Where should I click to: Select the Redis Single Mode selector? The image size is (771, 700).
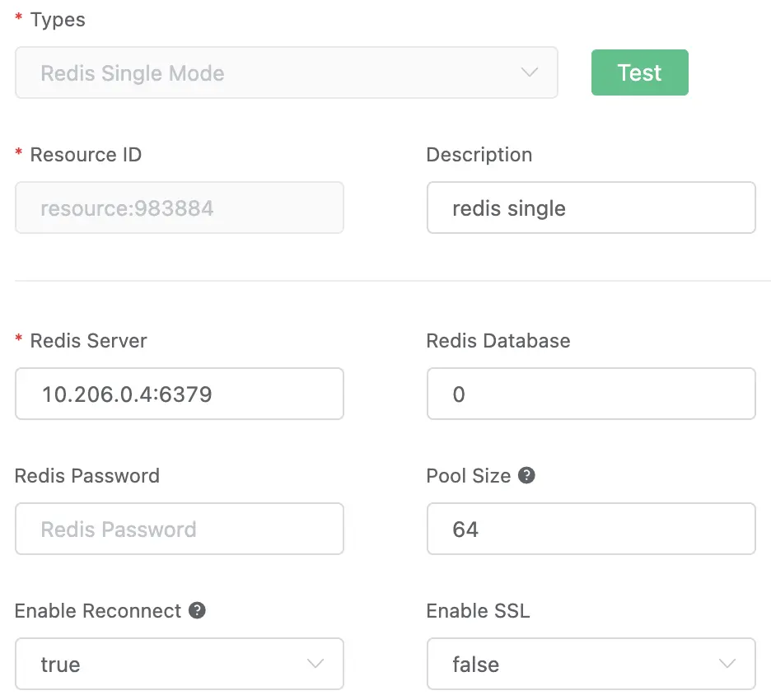point(287,72)
